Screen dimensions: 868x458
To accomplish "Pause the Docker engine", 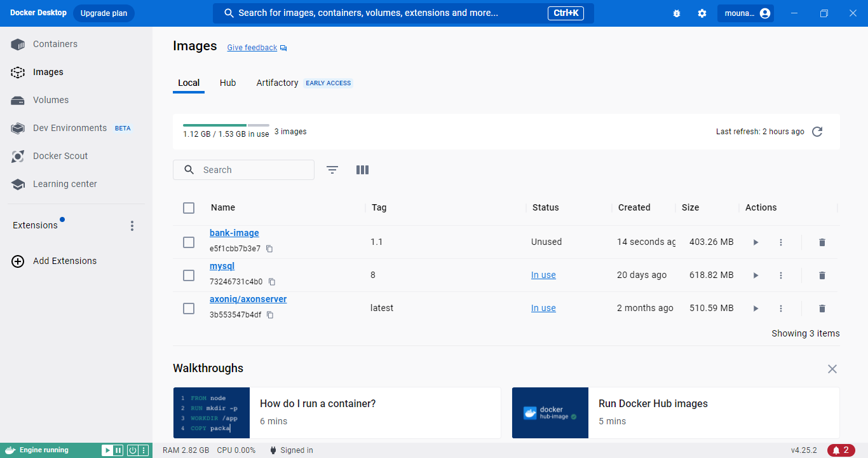I will click(118, 450).
